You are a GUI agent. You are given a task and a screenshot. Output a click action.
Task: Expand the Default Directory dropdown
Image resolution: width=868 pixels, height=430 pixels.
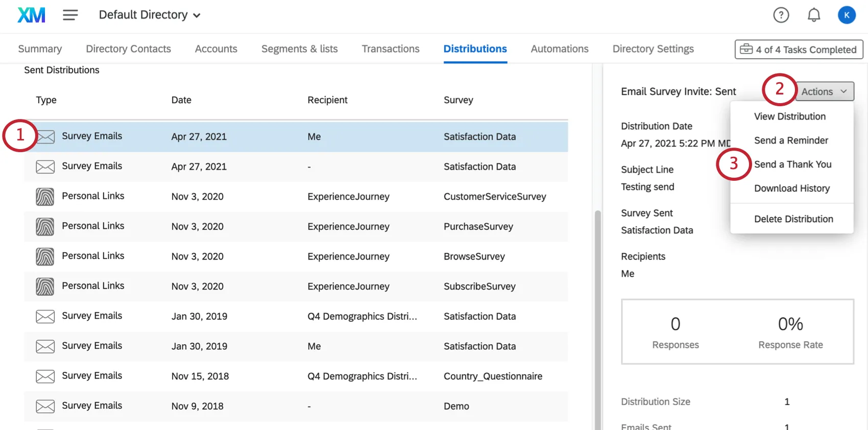tap(149, 15)
